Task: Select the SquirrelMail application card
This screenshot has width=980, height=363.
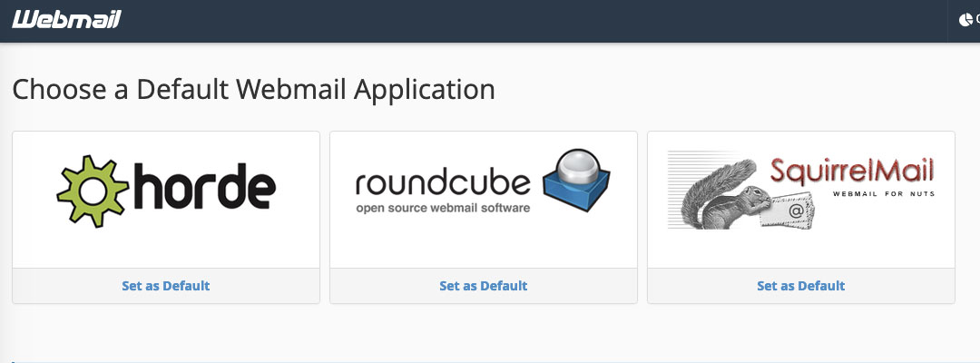Action: click(x=800, y=218)
